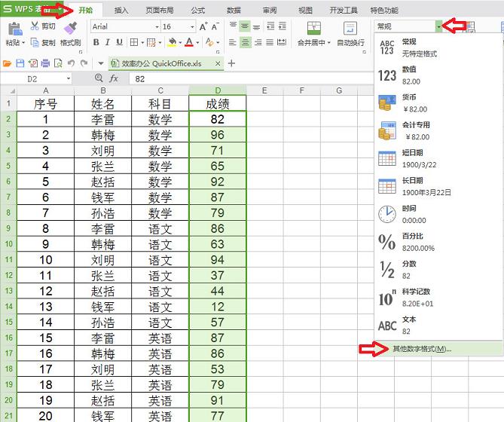Select the 科学记数 scientific format
Image resolution: width=504 pixels, height=422 pixels.
pos(438,298)
